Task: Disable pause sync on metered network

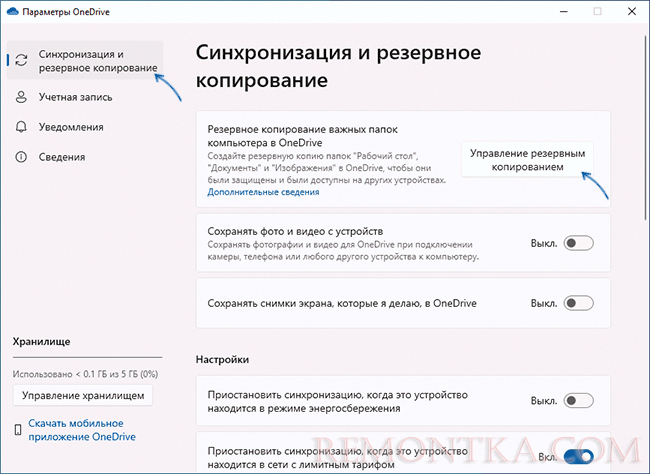Action: pyautogui.click(x=578, y=457)
